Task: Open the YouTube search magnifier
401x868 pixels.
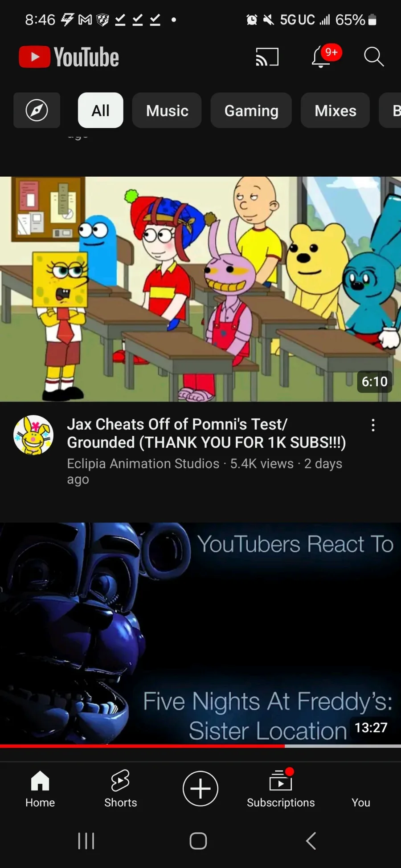Action: (373, 57)
